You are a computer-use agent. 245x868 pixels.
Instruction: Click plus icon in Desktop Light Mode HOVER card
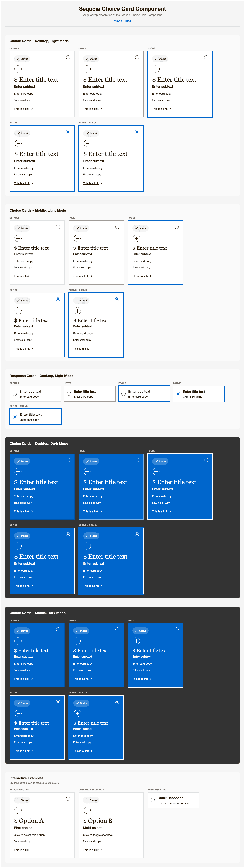(87, 69)
